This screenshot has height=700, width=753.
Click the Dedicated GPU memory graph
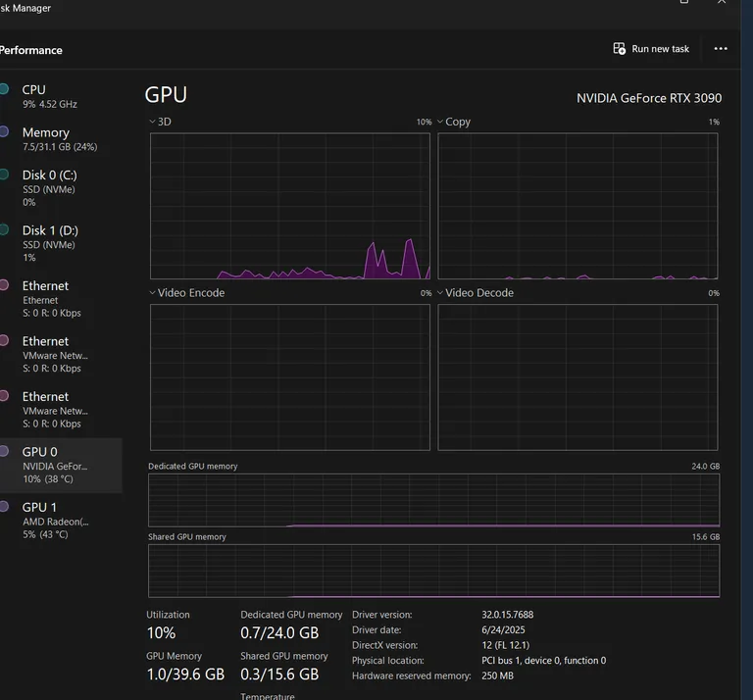point(433,501)
